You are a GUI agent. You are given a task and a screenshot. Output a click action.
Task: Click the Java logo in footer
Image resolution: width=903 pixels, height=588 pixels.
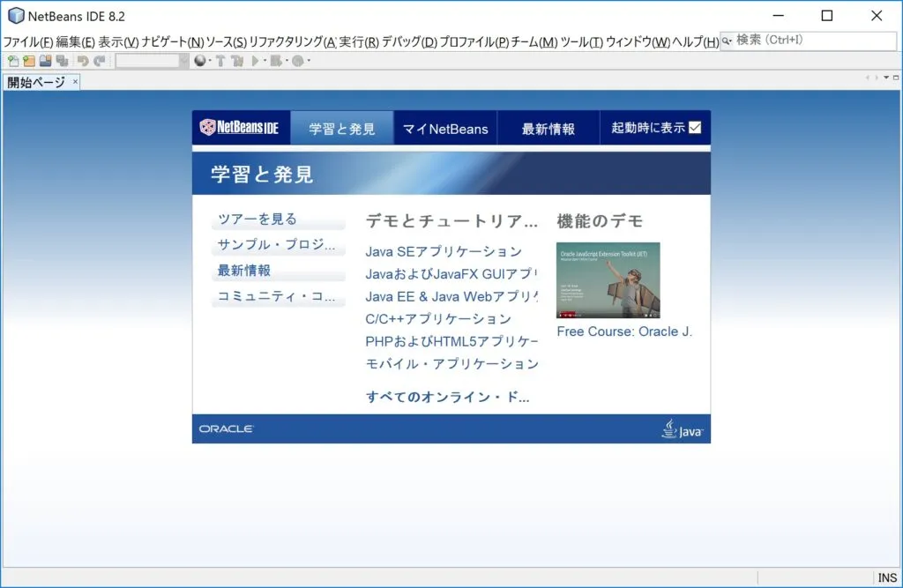(x=683, y=429)
